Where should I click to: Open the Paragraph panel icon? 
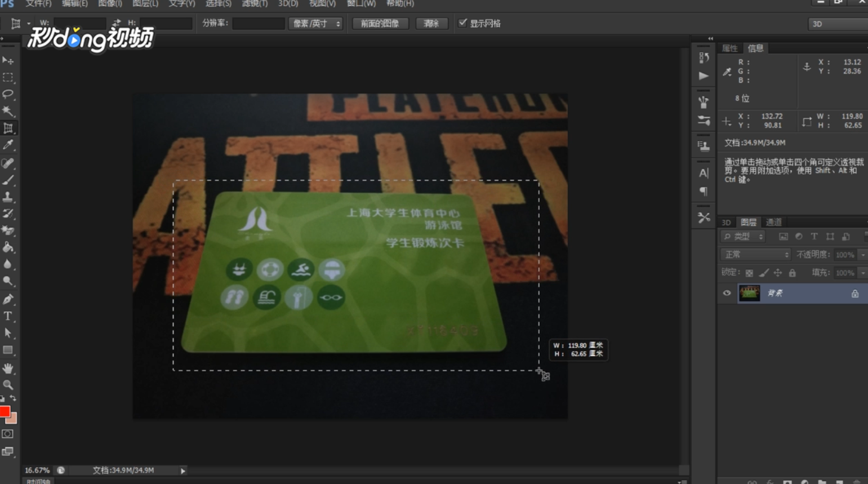click(x=704, y=191)
